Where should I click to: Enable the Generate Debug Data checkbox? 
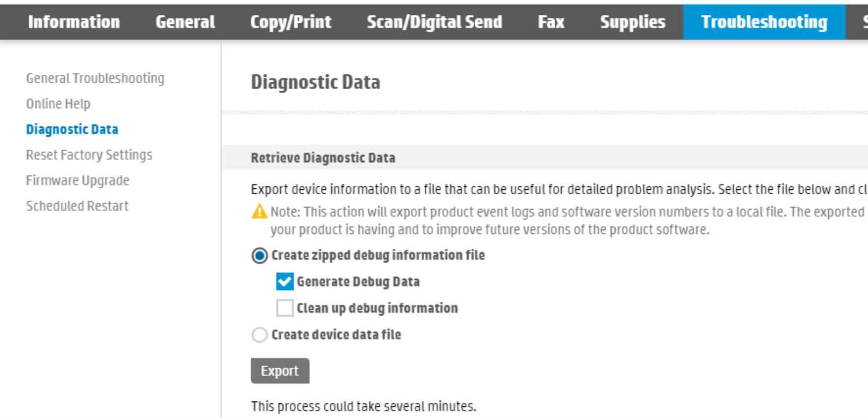coord(285,281)
